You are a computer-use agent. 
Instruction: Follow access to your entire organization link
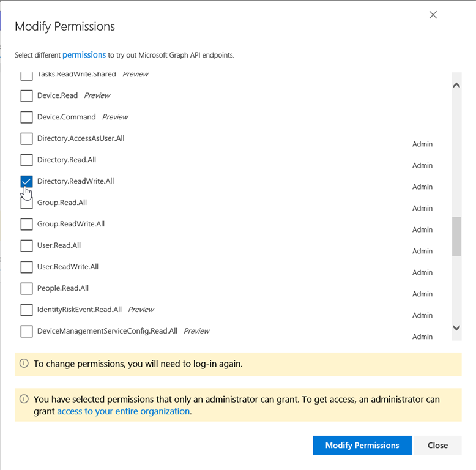(x=123, y=411)
